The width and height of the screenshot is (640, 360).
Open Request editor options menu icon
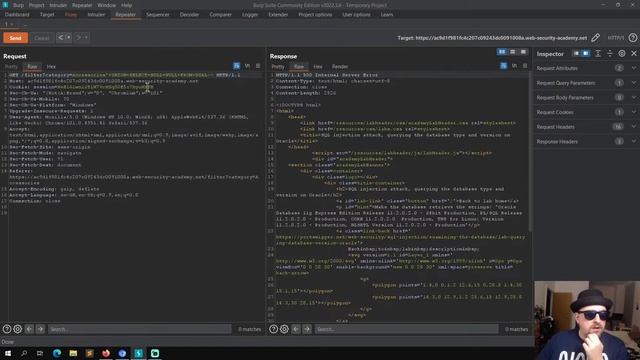click(258, 66)
